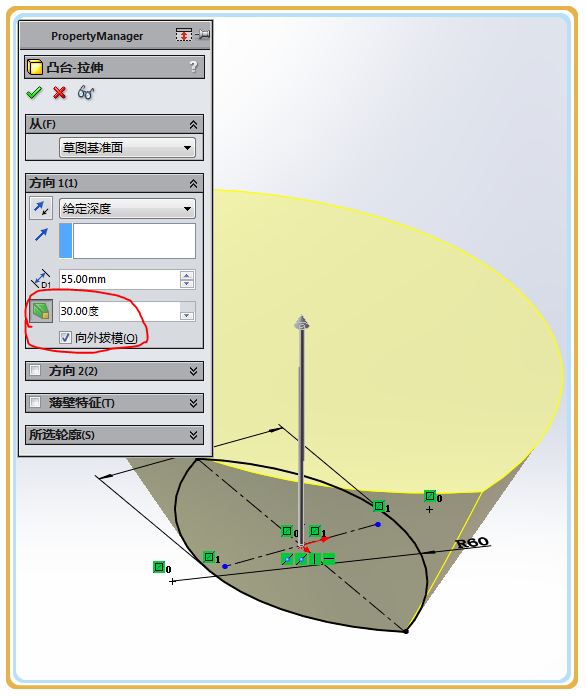Click the 30.00度 draft angle field
Screen dimensions: 586x696
pos(119,311)
